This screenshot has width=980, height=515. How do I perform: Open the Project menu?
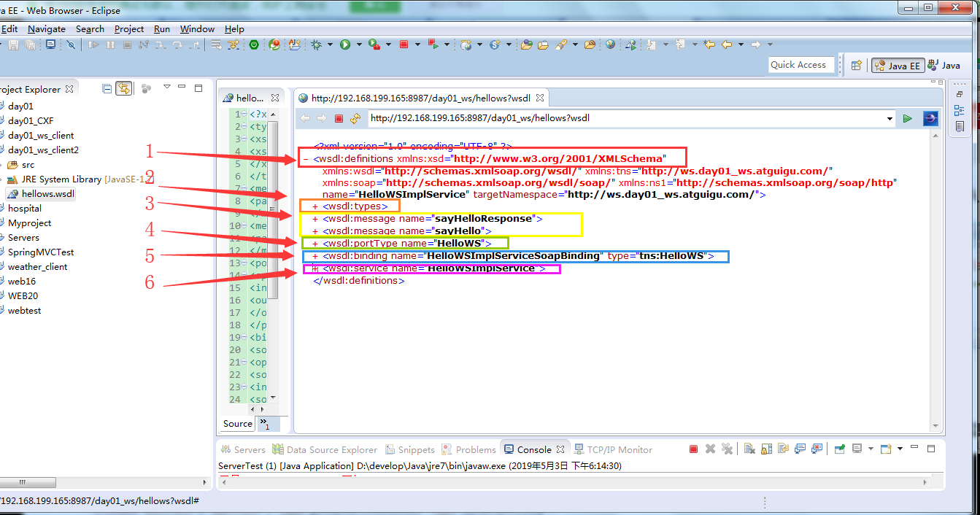[129, 29]
